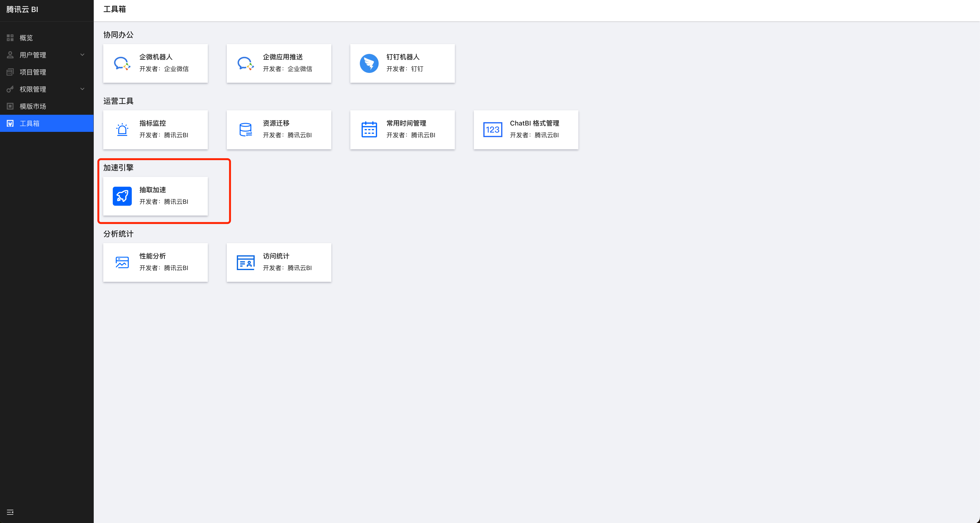
Task: Open the 常用时间管理 tool title
Action: [406, 123]
